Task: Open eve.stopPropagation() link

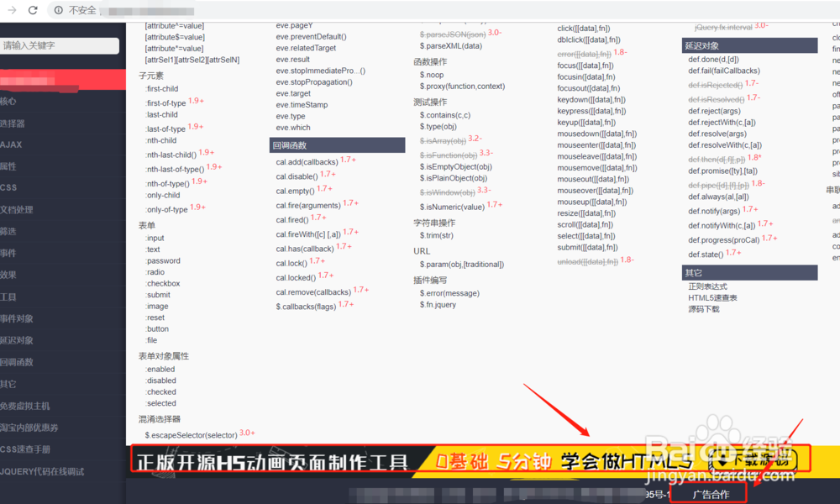Action: 314,82
